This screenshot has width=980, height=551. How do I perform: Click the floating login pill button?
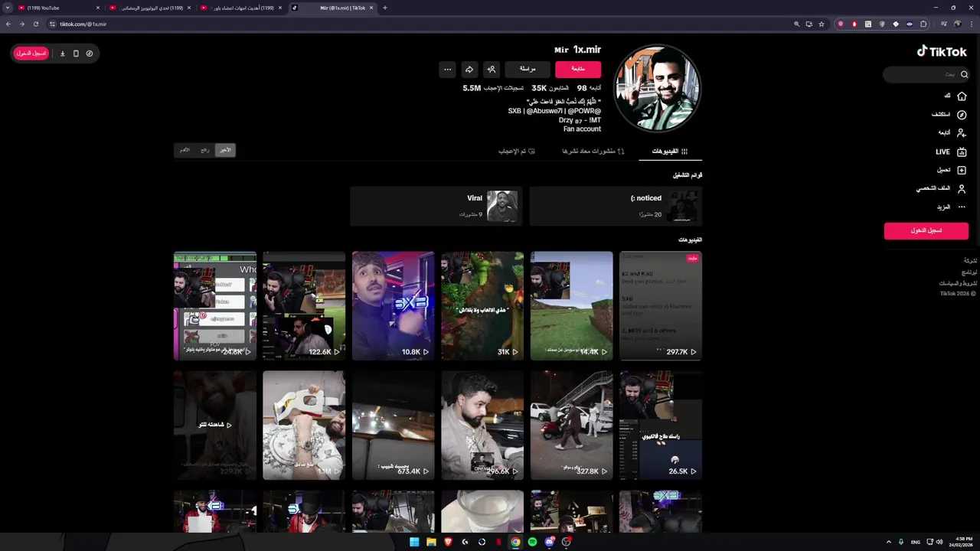[31, 54]
